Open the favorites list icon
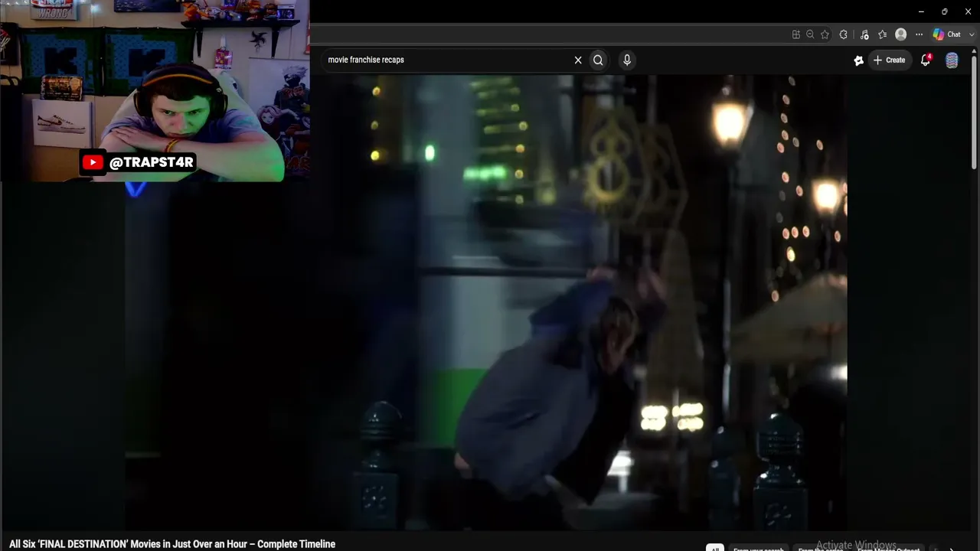The height and width of the screenshot is (551, 980). click(x=883, y=34)
